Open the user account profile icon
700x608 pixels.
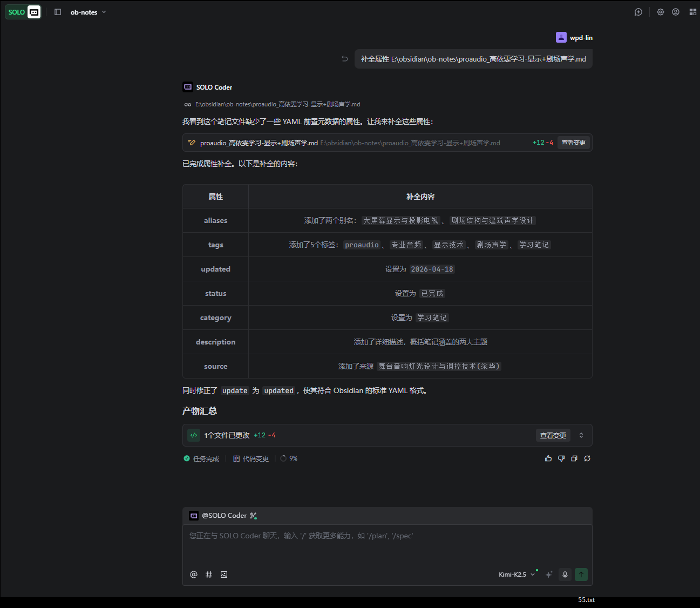point(675,12)
